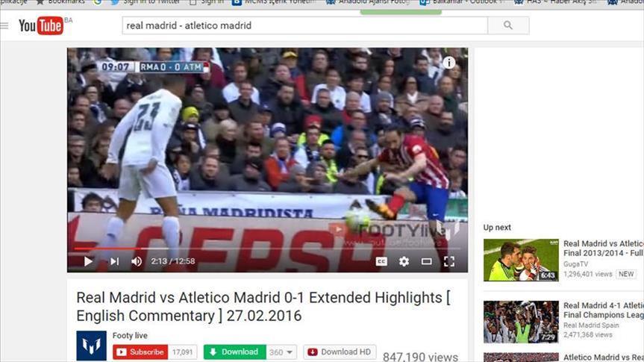
Task: Click the search magnifier button
Action: (x=508, y=25)
